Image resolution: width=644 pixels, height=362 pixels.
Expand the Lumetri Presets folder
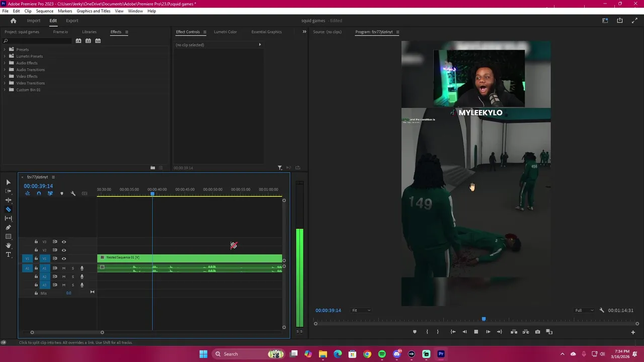tap(5, 56)
